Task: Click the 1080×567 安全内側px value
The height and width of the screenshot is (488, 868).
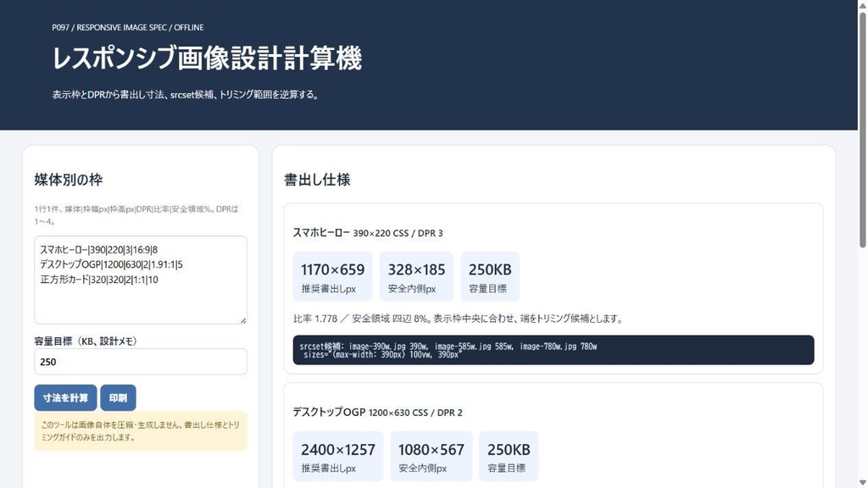Action: coord(431,450)
